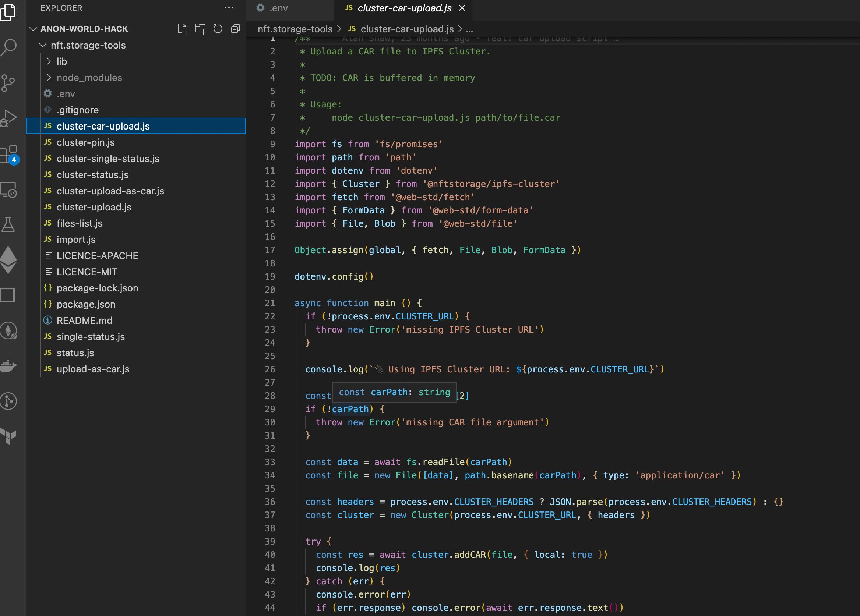Open package-lock.json file
Image resolution: width=860 pixels, height=616 pixels.
click(136, 288)
